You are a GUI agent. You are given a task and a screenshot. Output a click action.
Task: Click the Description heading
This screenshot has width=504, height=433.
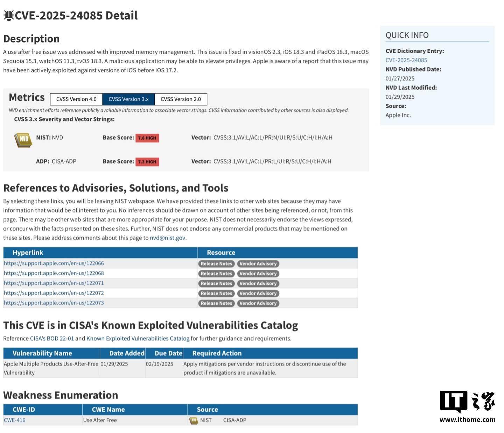(x=31, y=39)
